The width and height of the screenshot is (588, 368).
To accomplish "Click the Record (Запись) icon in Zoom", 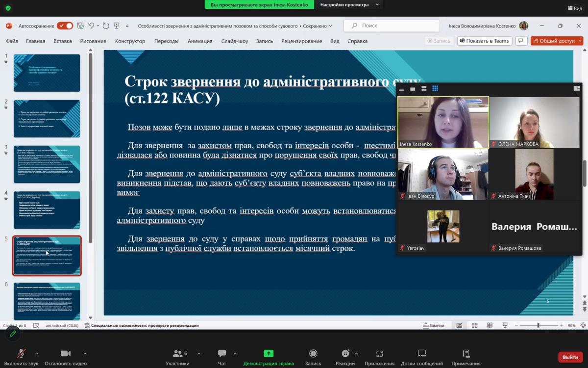I will coord(313,354).
